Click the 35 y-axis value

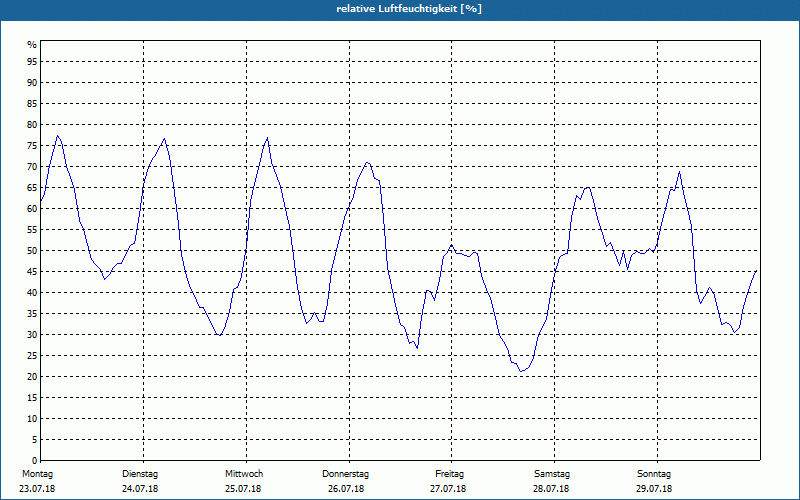[x=32, y=314]
